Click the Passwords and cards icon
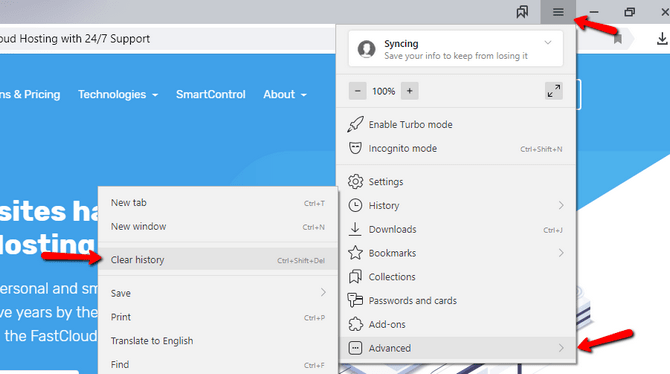670x374 pixels. coord(355,300)
